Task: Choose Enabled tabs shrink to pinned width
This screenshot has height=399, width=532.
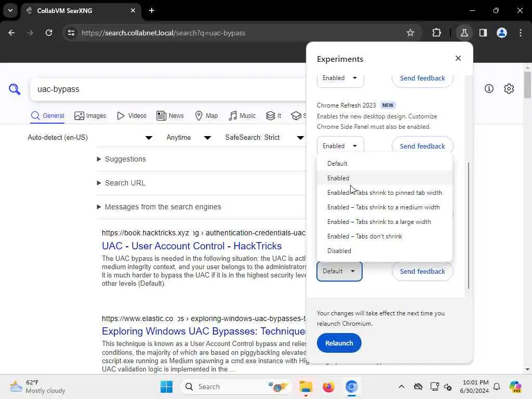Action: pos(384,193)
